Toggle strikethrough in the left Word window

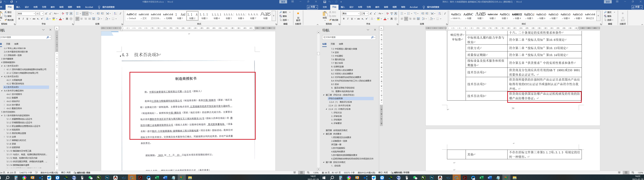(34, 19)
